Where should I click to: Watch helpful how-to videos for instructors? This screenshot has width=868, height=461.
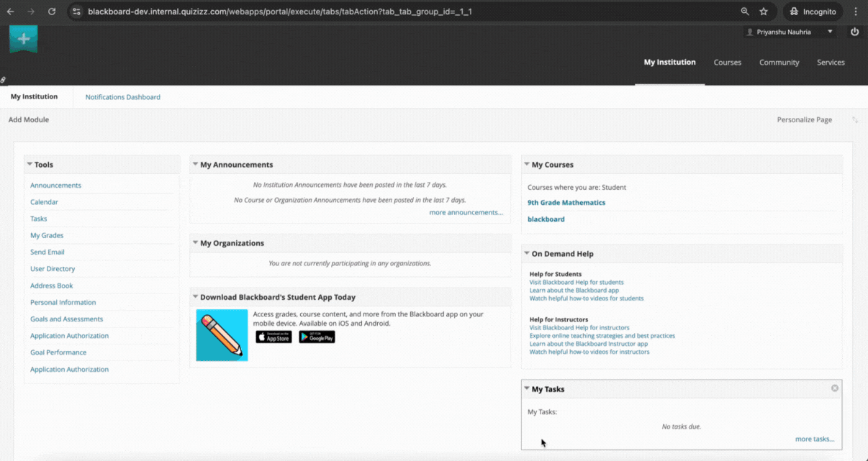click(x=589, y=352)
